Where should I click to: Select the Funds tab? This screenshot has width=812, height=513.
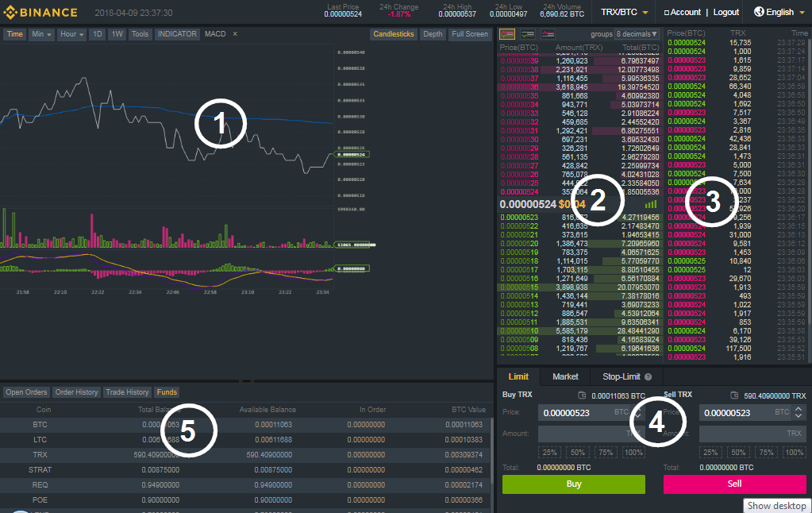[x=167, y=392]
